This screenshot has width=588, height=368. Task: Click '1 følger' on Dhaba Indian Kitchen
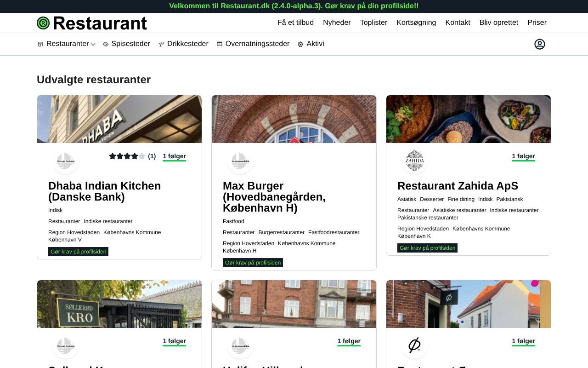174,156
